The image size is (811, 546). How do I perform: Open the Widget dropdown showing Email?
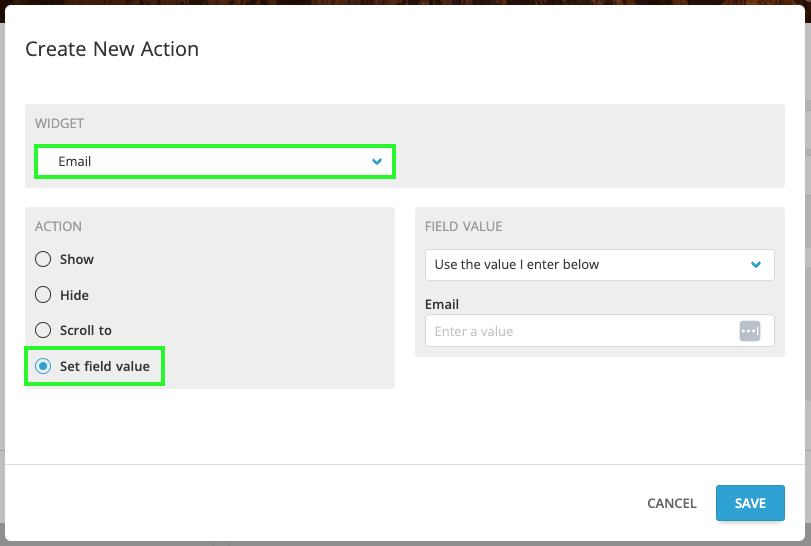(214, 161)
